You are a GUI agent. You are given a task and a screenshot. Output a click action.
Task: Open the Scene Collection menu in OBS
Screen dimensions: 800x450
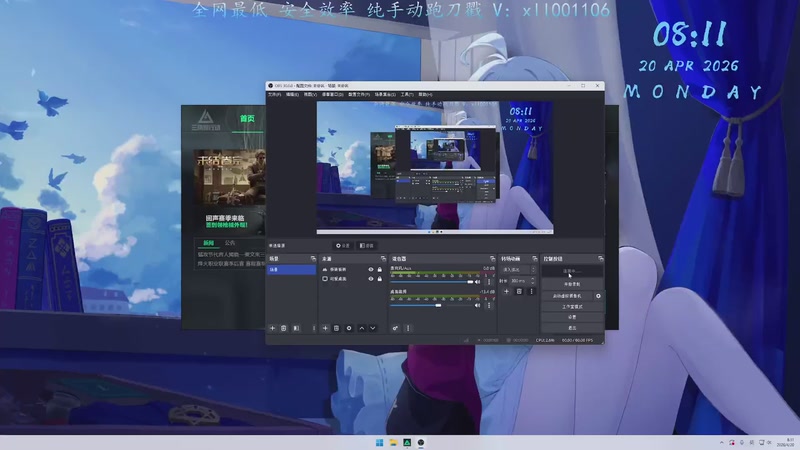click(x=385, y=94)
